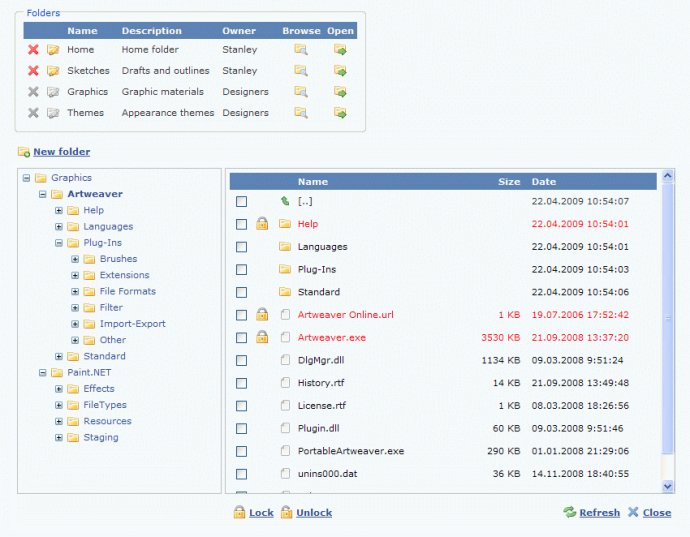Tick checkbox next to Standard folder

pos(242,292)
